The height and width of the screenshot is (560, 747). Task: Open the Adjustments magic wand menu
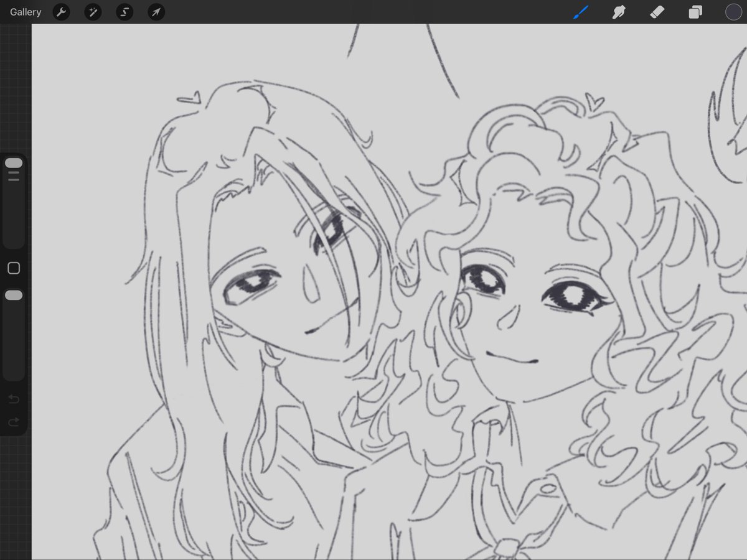coord(93,12)
